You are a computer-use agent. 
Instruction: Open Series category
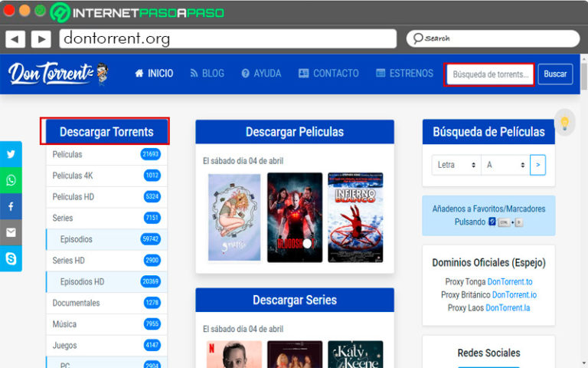coord(106,219)
